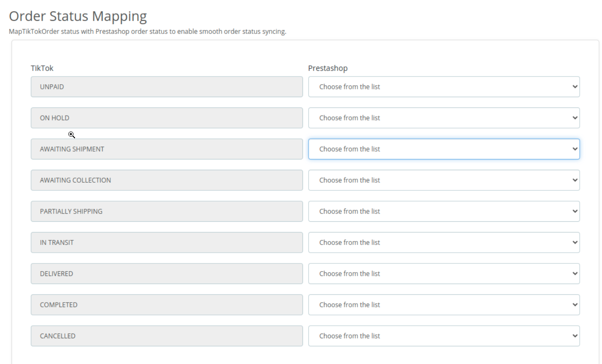The width and height of the screenshot is (602, 364).
Task: Open Prestashop dropdown for ON HOLD status
Action: [x=444, y=118]
